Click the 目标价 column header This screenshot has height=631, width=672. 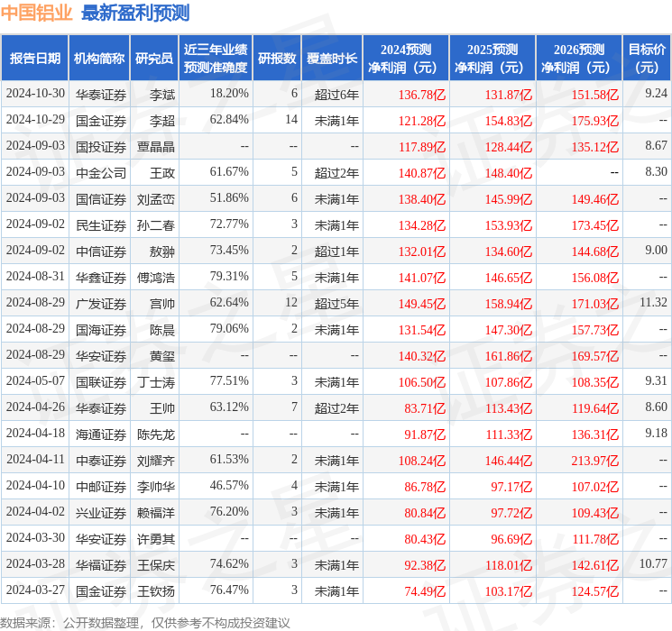(x=647, y=59)
